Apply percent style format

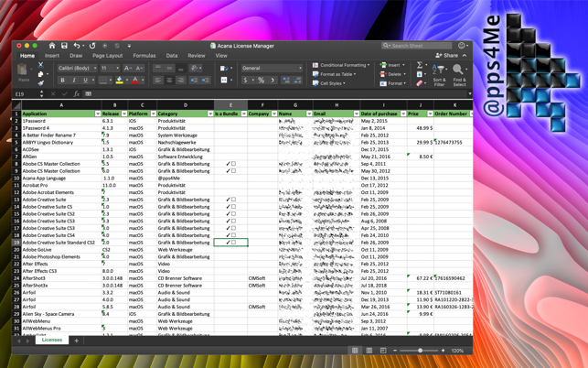pyautogui.click(x=261, y=80)
